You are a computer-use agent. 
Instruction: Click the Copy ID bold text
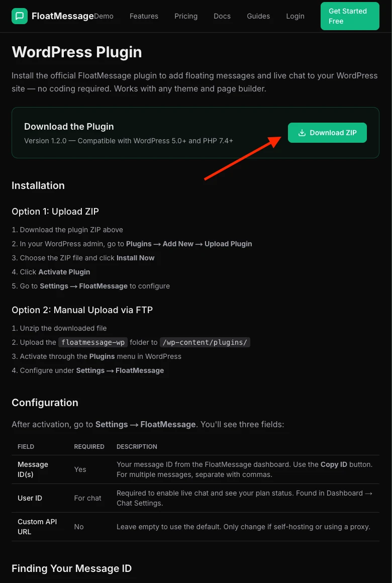334,464
